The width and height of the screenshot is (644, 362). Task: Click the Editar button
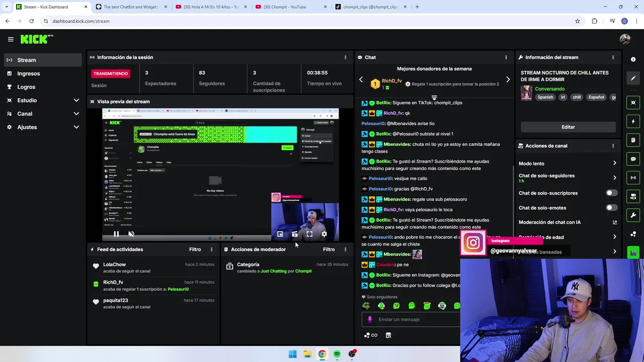point(568,127)
